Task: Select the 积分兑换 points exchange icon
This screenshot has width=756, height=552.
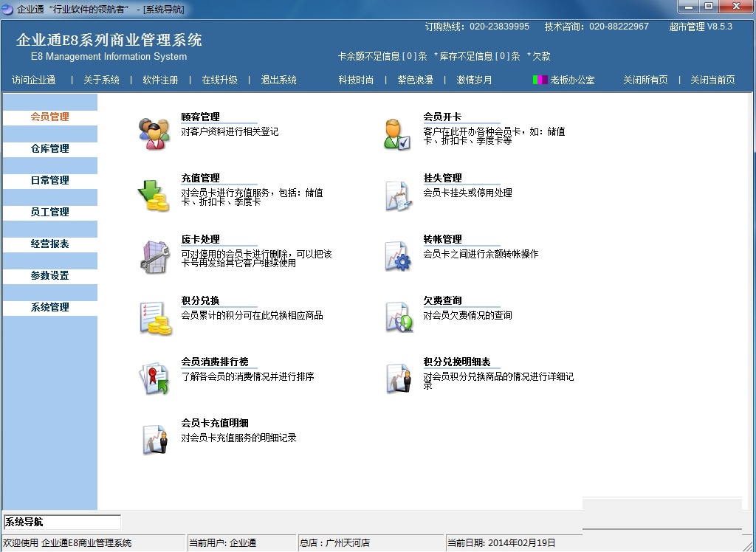Action: click(x=154, y=316)
